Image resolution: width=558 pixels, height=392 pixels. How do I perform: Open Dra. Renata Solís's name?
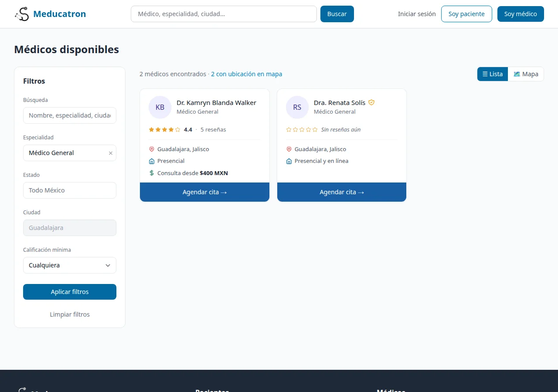click(x=340, y=103)
